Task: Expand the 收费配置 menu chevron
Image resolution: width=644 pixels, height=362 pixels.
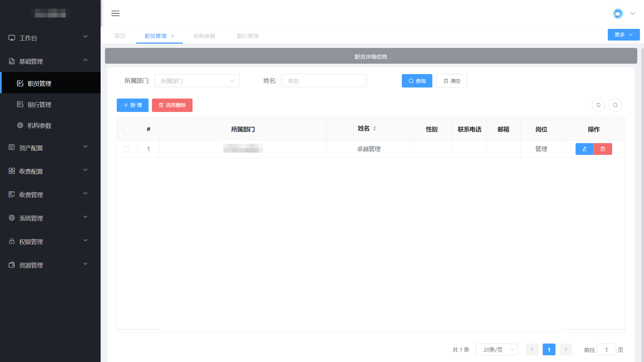Action: point(86,170)
